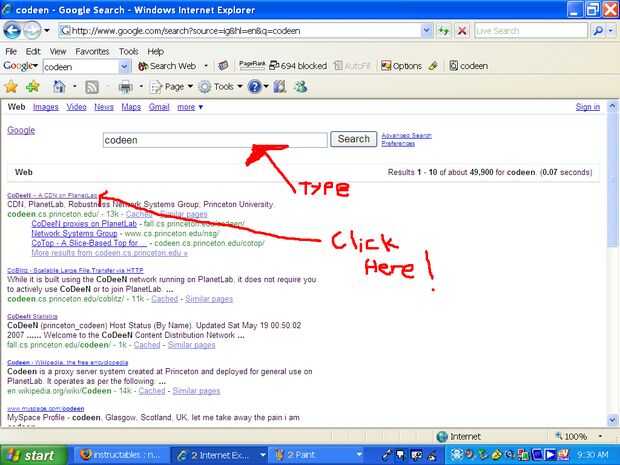Click CoDeeN proxies on PlanetLab sublink

(x=84, y=224)
